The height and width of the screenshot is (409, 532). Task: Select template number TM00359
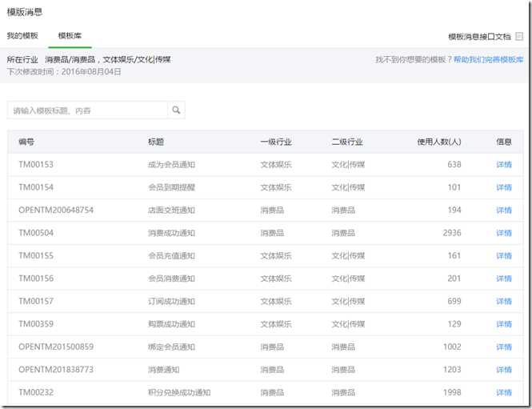(36, 324)
